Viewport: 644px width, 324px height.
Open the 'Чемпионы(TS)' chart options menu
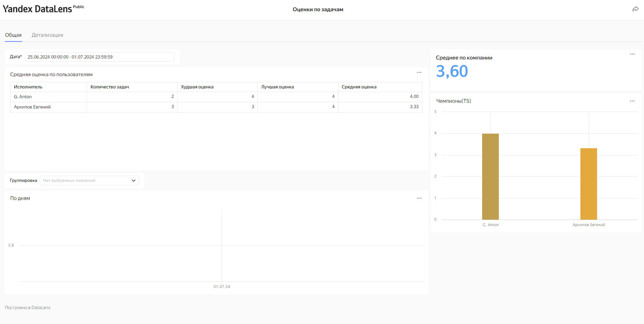[632, 101]
